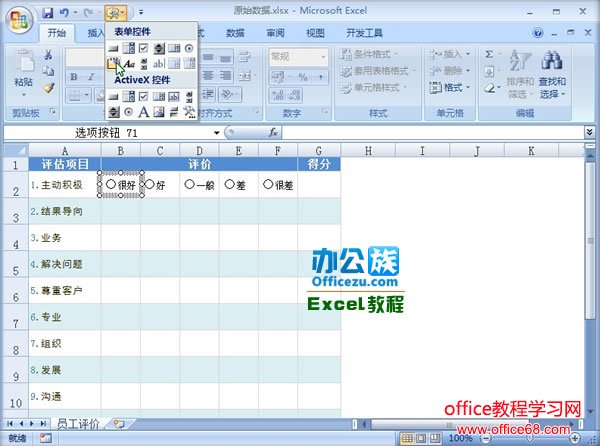Select the ActiveX Toggle Button icon
Screen dimensions: 600x446
[174, 112]
